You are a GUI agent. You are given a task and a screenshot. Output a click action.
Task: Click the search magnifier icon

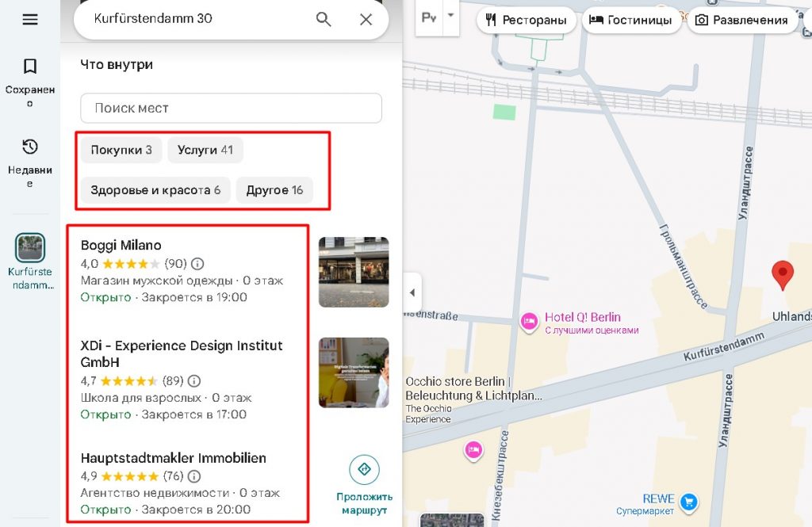point(324,19)
